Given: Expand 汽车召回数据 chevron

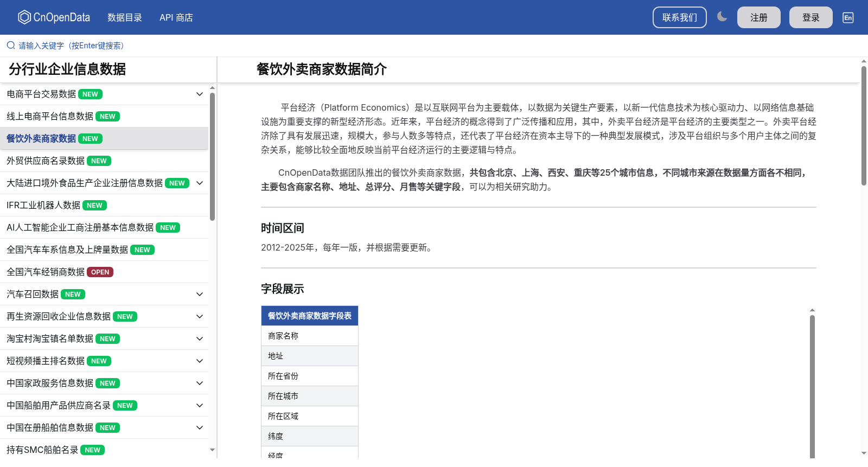Looking at the screenshot, I should point(200,295).
